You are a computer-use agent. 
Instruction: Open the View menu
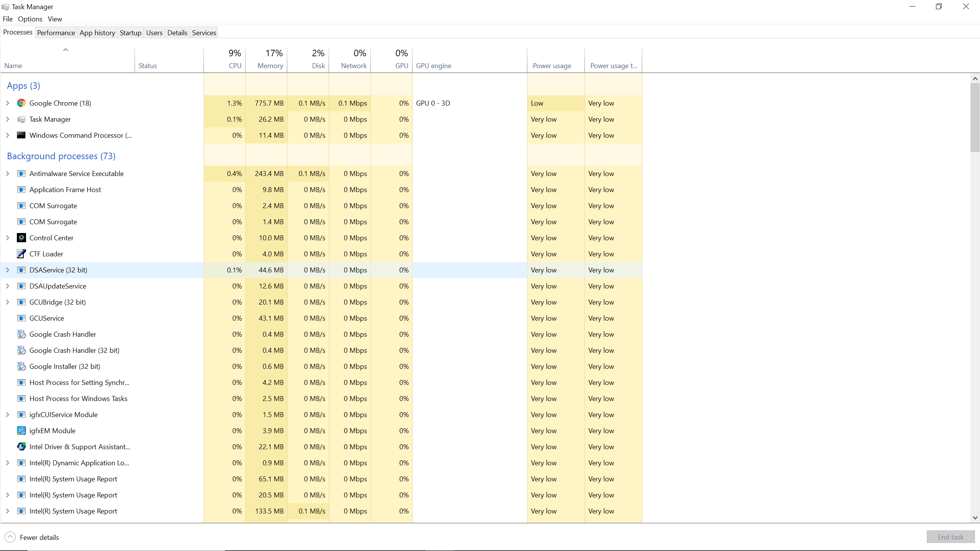click(55, 19)
